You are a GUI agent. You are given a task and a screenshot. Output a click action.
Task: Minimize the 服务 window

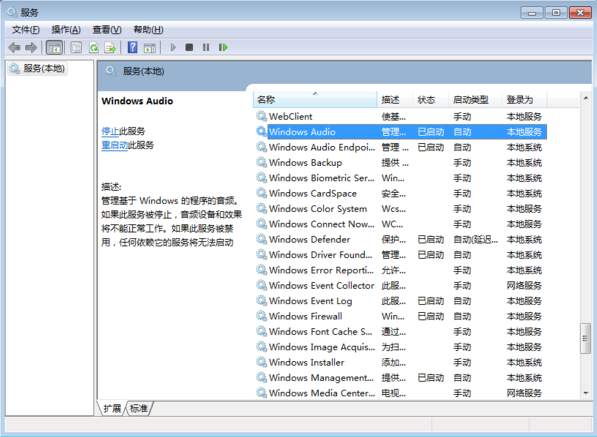pyautogui.click(x=532, y=13)
